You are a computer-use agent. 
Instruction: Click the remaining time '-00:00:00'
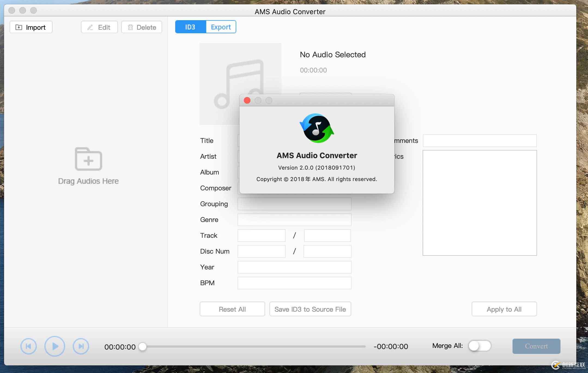click(x=391, y=347)
